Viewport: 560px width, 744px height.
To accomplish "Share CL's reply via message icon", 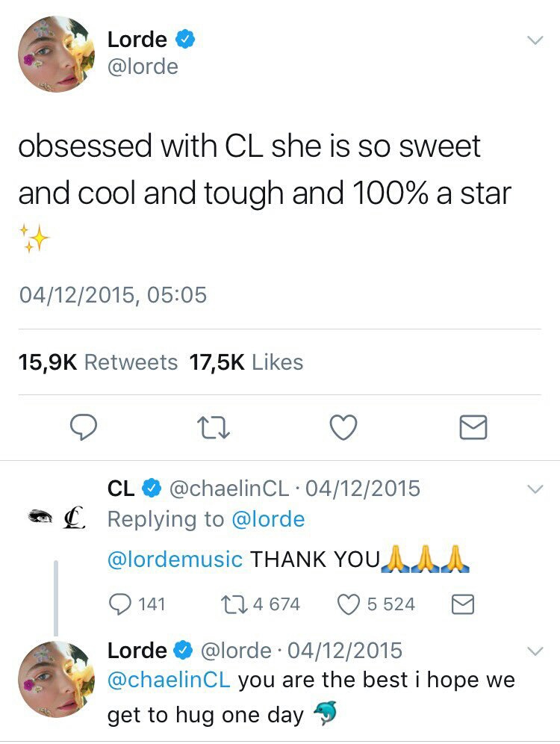I will [x=464, y=604].
